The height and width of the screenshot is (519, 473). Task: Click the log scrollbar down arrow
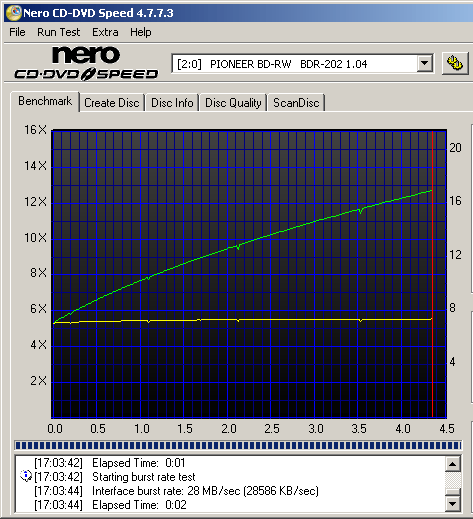pyautogui.click(x=453, y=503)
